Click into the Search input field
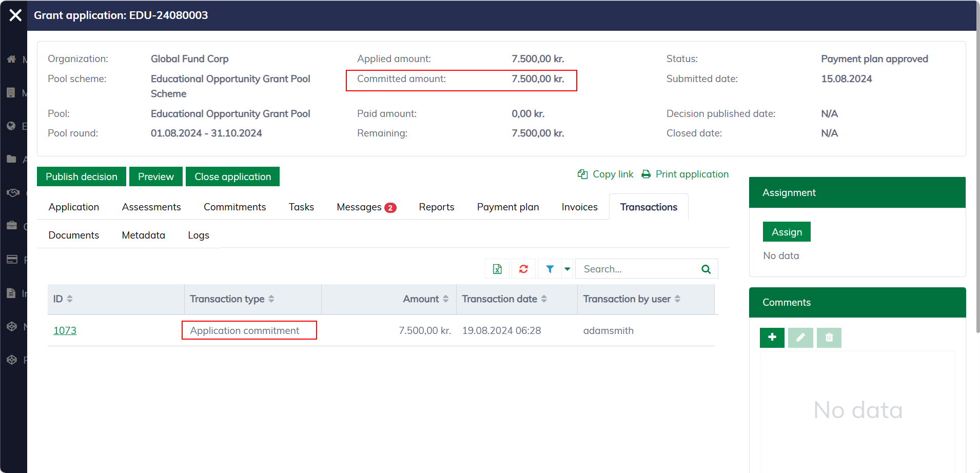This screenshot has height=473, width=980. coord(636,269)
